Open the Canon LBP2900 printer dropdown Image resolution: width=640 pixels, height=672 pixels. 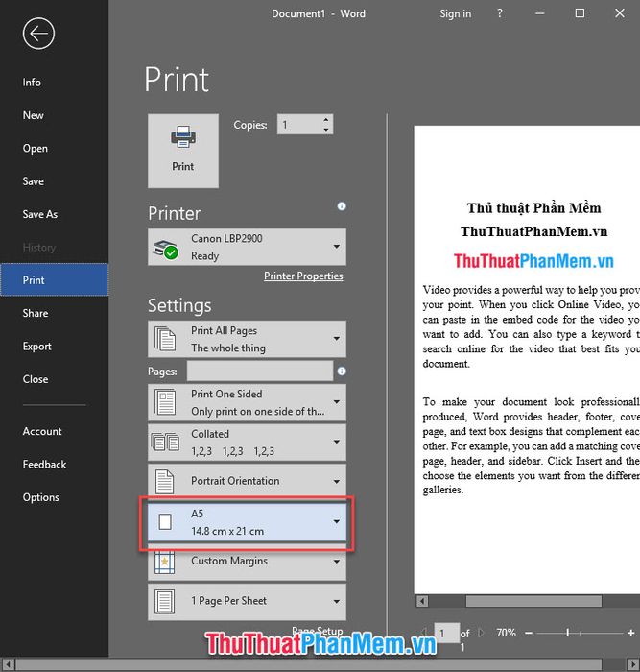coord(247,247)
